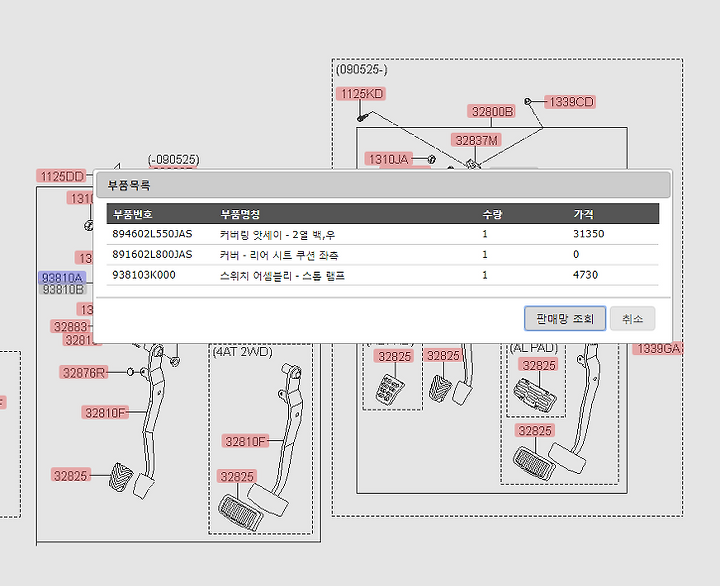This screenshot has height=586, width=720.
Task: Click the 부품목록 dialog title bar
Action: point(383,185)
